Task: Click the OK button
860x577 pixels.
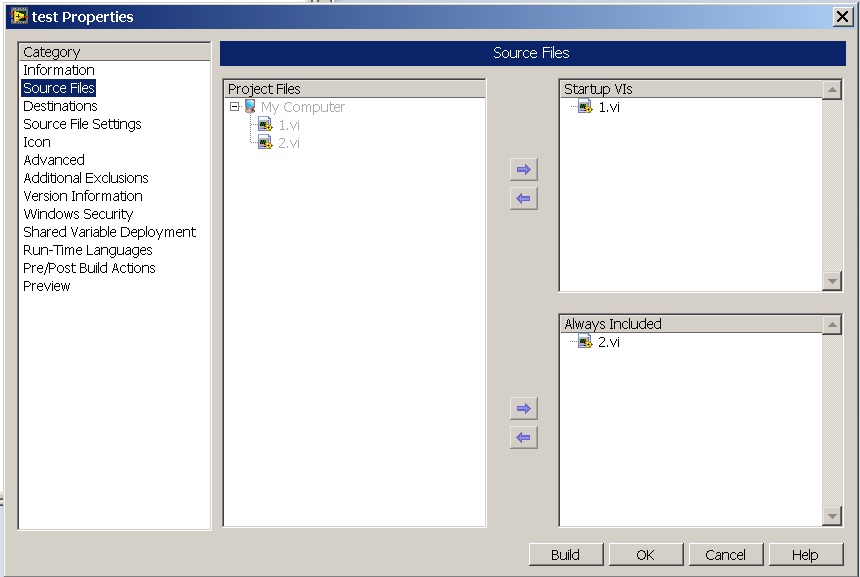Action: coord(646,555)
